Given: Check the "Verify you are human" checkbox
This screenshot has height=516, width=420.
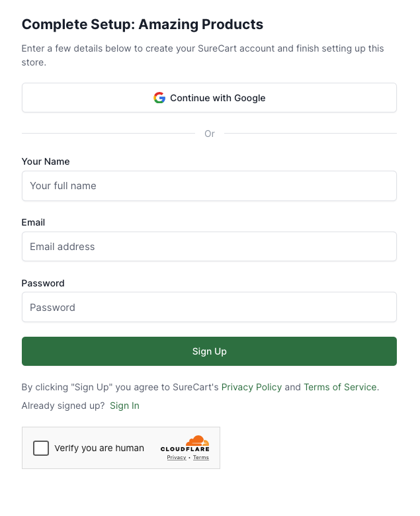Looking at the screenshot, I should tap(41, 448).
